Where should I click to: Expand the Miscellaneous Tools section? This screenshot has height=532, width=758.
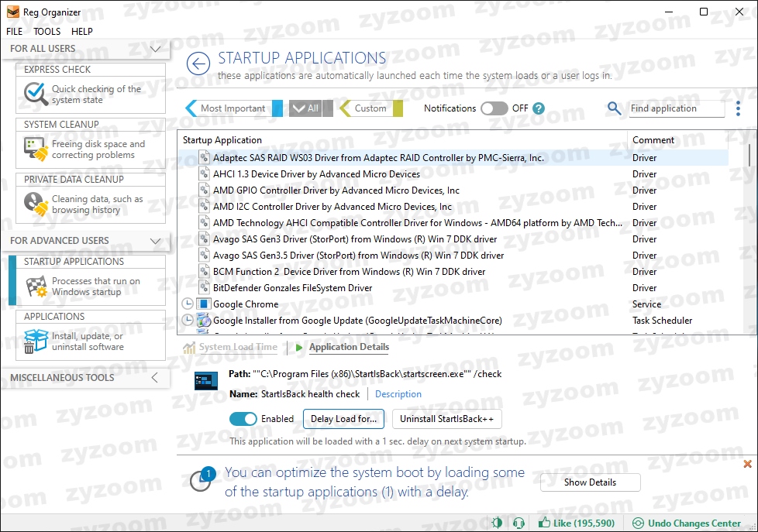pos(155,377)
